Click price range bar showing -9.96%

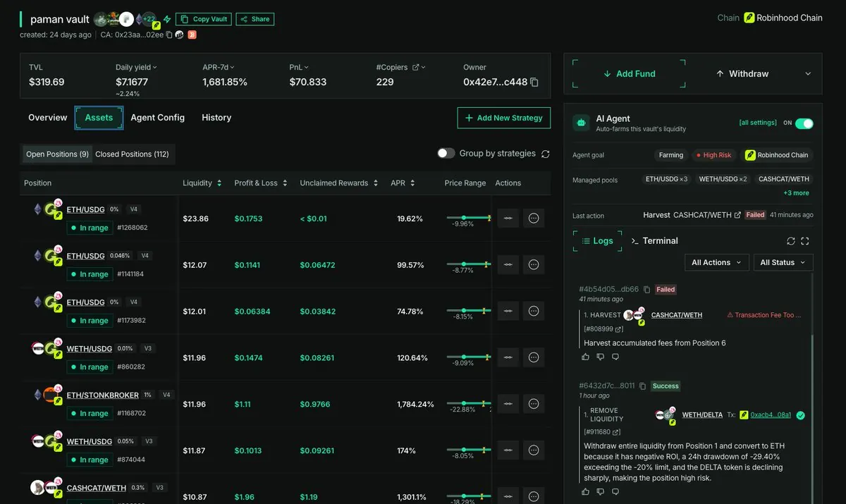pos(469,218)
